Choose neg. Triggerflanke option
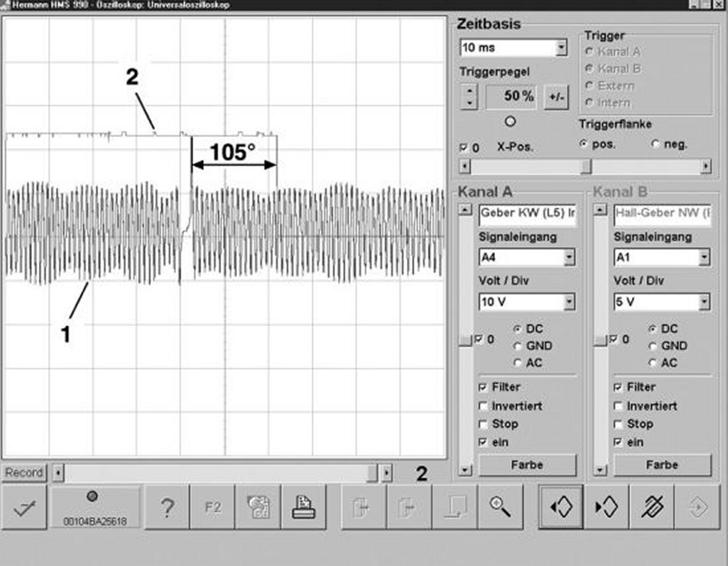Screen dimensions: 728x566 pos(655,144)
